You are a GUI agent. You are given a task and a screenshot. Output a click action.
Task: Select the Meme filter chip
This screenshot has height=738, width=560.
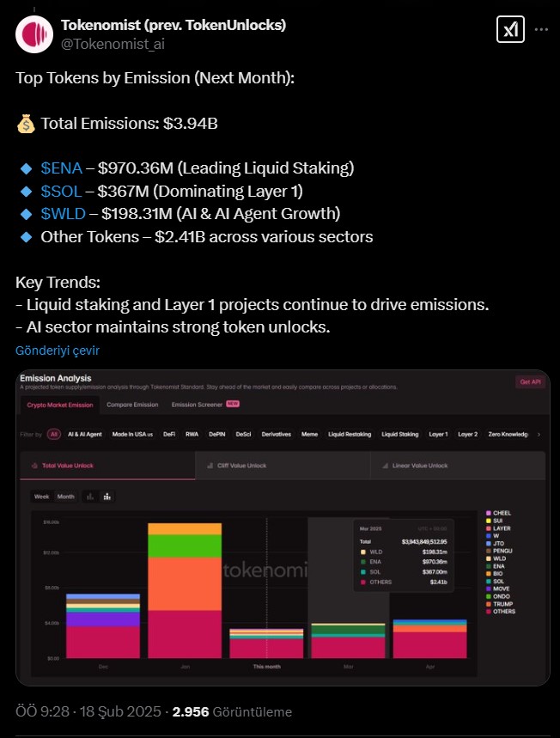coord(310,435)
